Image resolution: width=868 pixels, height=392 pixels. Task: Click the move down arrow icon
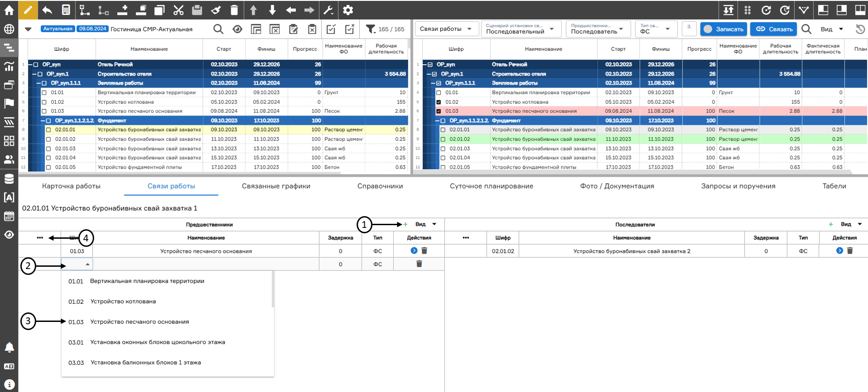click(x=272, y=9)
